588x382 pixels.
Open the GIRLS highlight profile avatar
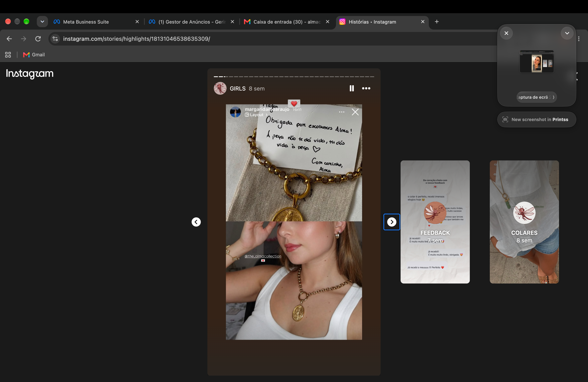[220, 88]
